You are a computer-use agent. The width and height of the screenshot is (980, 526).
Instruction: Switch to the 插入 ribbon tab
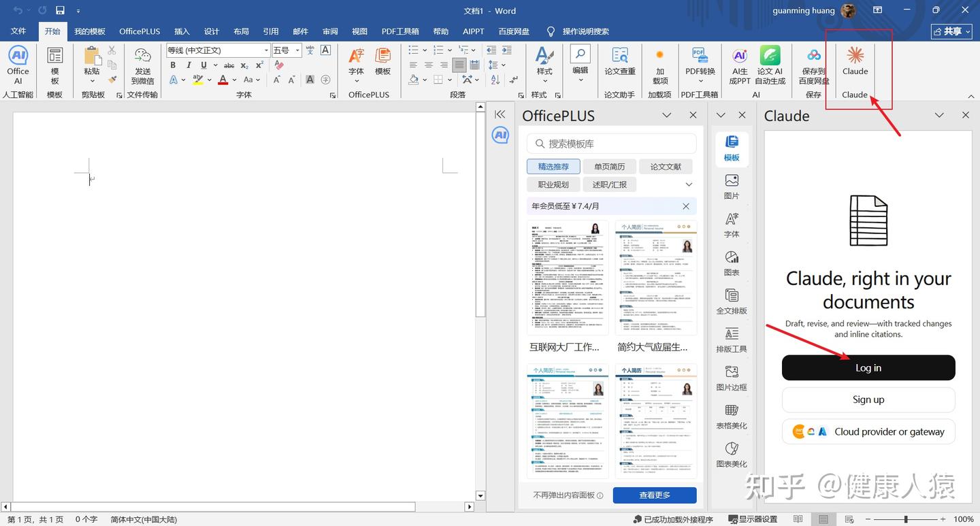(x=182, y=31)
